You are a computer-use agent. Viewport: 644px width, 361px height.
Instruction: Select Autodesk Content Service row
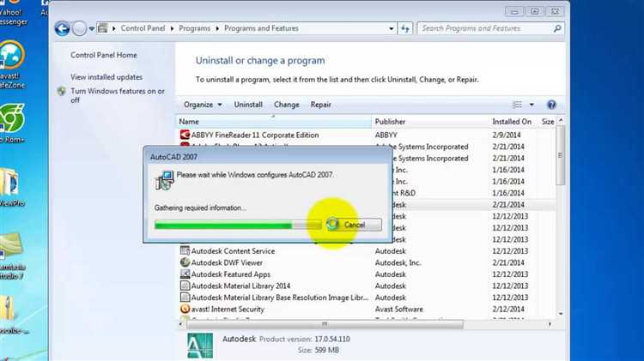tap(366, 251)
